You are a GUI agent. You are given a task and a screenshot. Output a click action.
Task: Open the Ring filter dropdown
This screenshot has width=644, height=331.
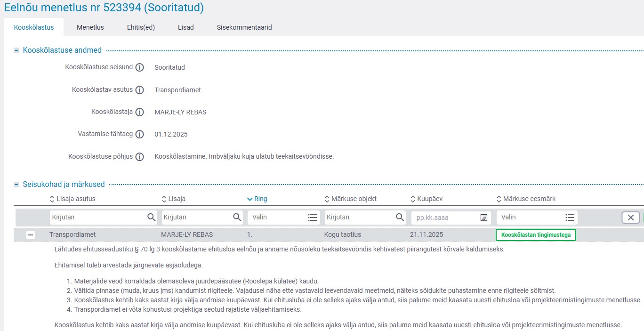click(312, 218)
